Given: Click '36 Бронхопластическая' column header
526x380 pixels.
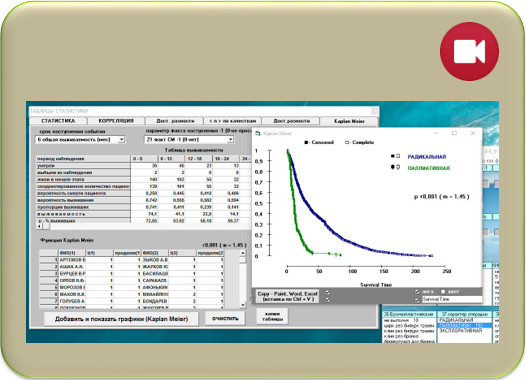Looking at the screenshot, I should point(409,314).
